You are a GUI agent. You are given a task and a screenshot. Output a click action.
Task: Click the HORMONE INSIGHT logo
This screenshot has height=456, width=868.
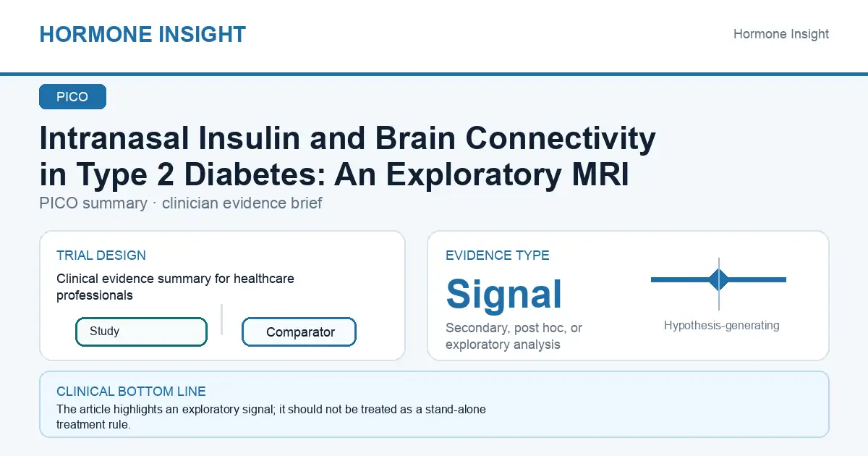tap(142, 34)
